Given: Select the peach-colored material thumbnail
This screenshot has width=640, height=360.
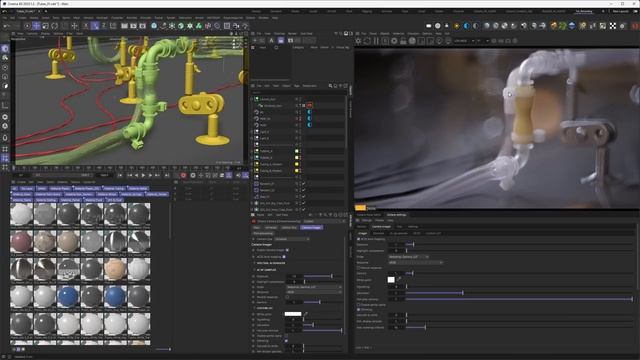Looking at the screenshot, I should (115, 269).
